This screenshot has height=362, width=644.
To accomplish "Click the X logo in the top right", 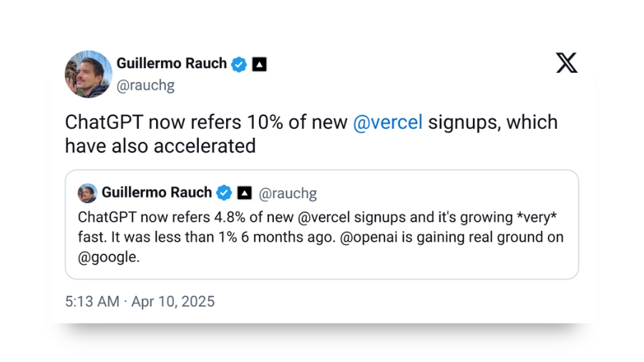I will [567, 63].
